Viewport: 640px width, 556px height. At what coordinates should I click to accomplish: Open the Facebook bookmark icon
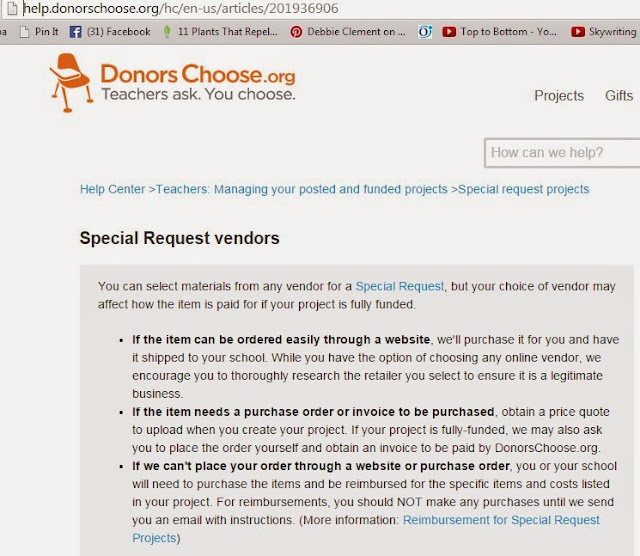(75, 32)
